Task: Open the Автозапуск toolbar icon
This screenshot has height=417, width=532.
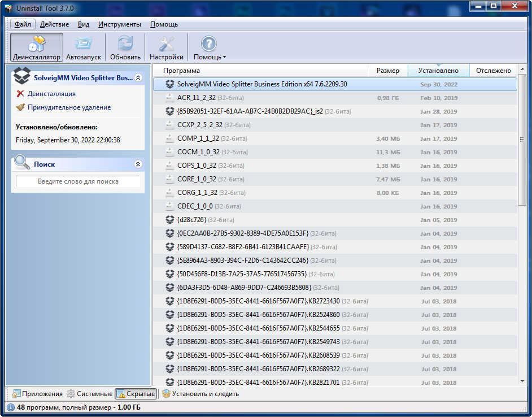Action: click(84, 44)
